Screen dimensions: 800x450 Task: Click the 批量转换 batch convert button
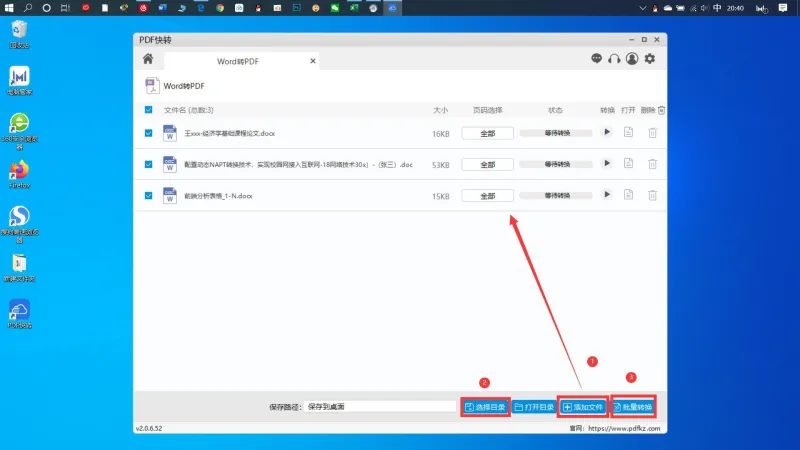(x=633, y=407)
